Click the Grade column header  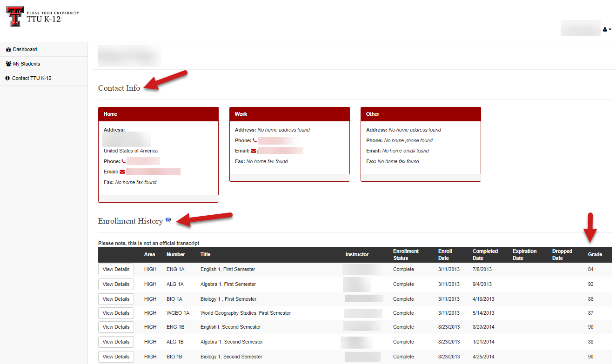[595, 254]
